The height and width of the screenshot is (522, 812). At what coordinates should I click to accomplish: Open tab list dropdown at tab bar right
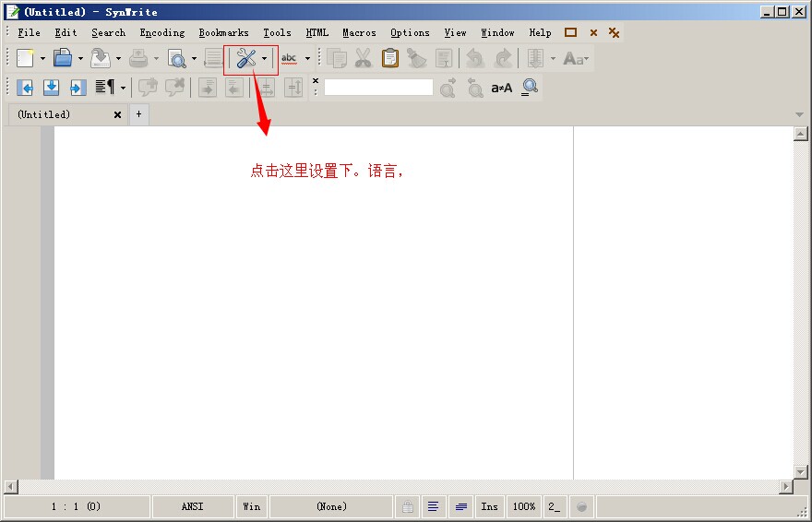(x=799, y=114)
